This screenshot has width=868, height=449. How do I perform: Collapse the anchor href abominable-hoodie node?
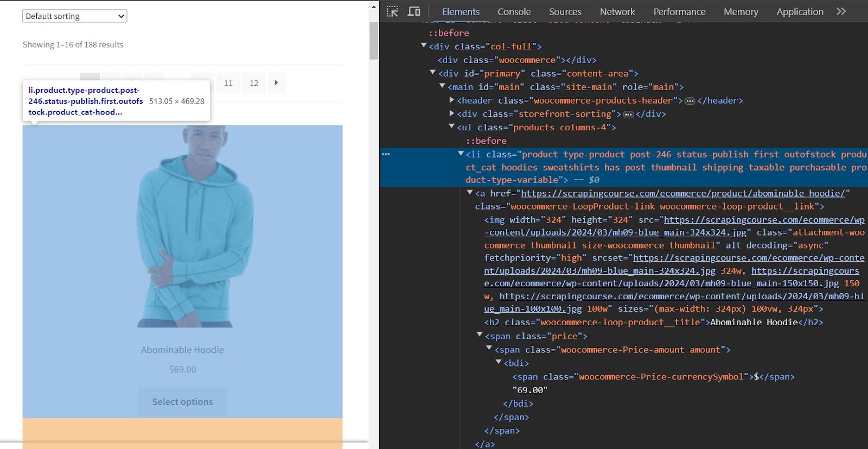470,192
